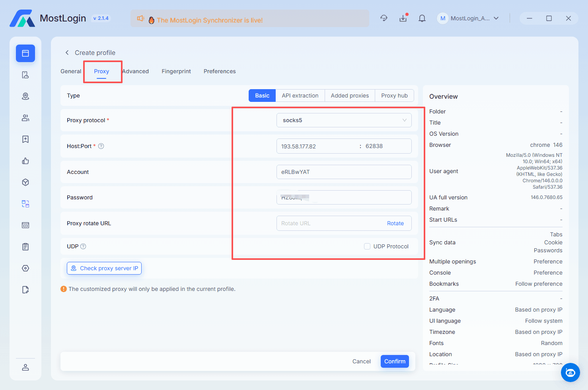Click the UA full version 146.0.7680.65
This screenshot has height=390, width=588.
[x=547, y=197]
